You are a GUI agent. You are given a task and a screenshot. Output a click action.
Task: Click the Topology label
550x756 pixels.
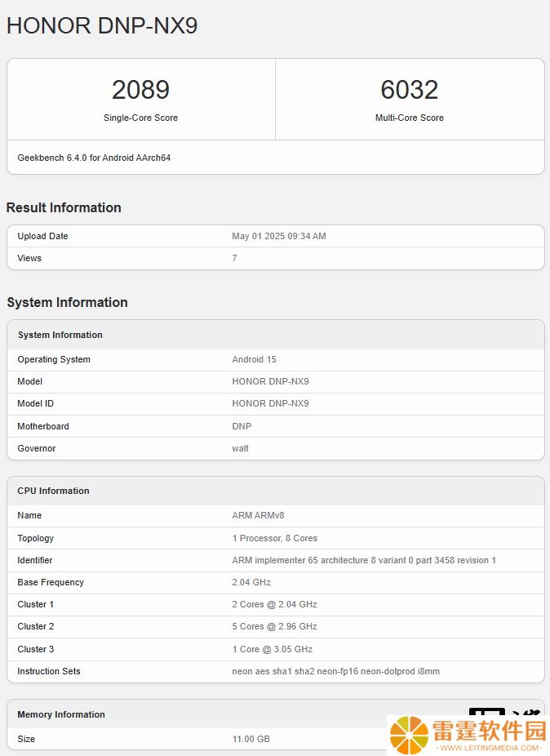click(35, 538)
